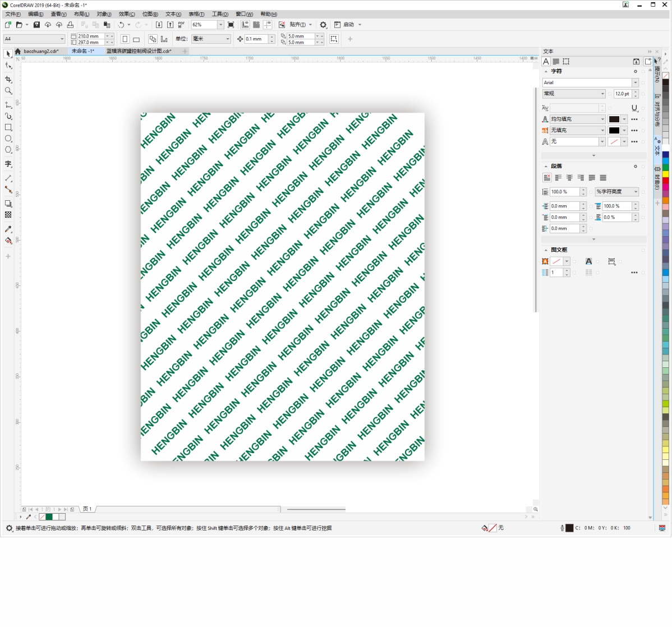Toggle Show guidelines button
The width and height of the screenshot is (672, 627).
268,25
